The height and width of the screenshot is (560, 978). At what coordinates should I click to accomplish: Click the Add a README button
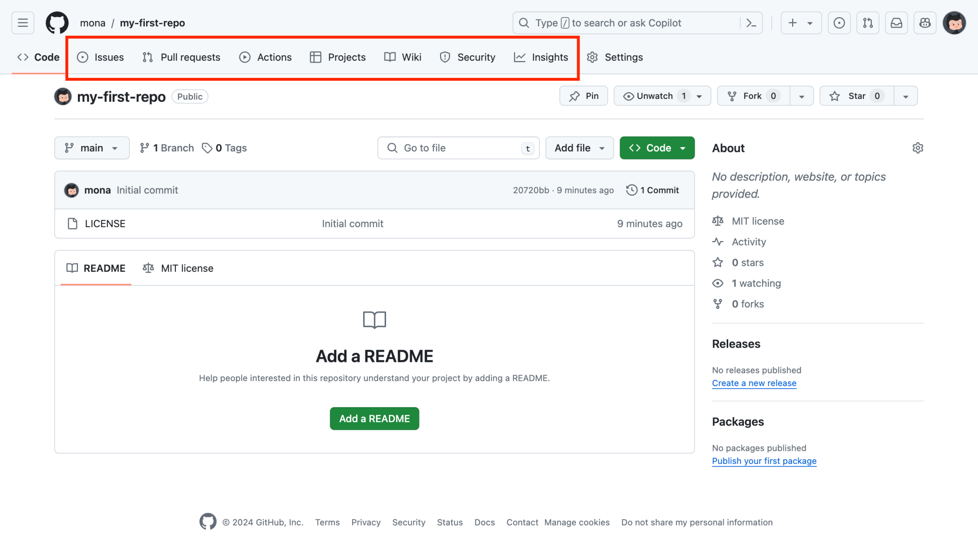point(374,418)
